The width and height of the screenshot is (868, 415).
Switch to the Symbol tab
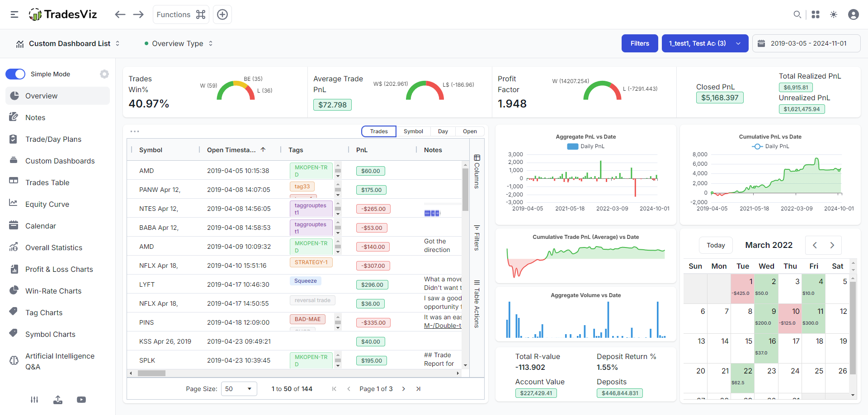pos(413,131)
